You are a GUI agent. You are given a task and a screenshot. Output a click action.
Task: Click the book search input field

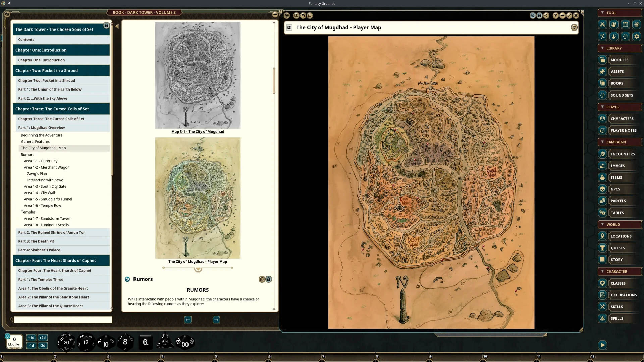63,320
